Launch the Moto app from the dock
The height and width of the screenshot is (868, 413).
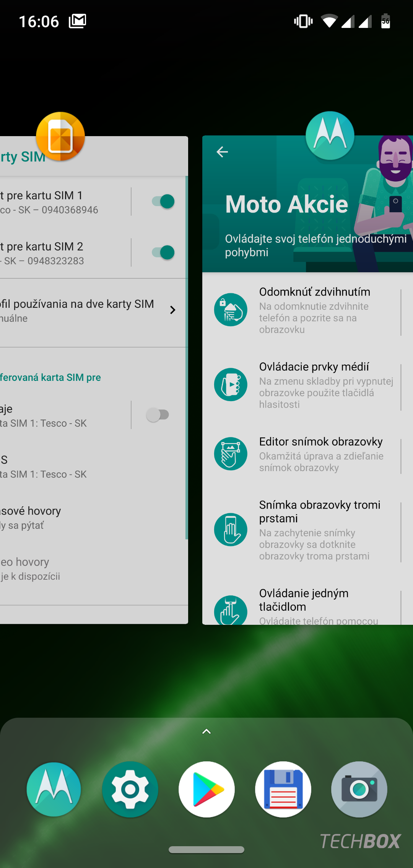tap(54, 789)
